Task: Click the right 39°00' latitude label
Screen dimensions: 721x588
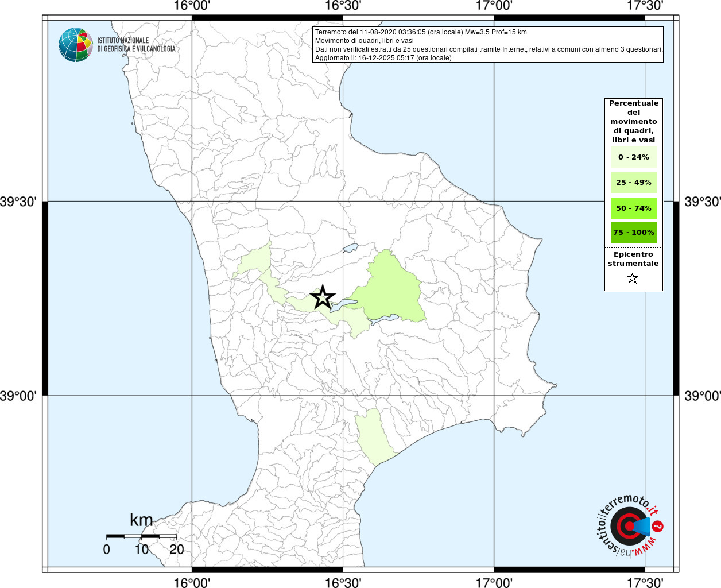Action: (x=703, y=396)
